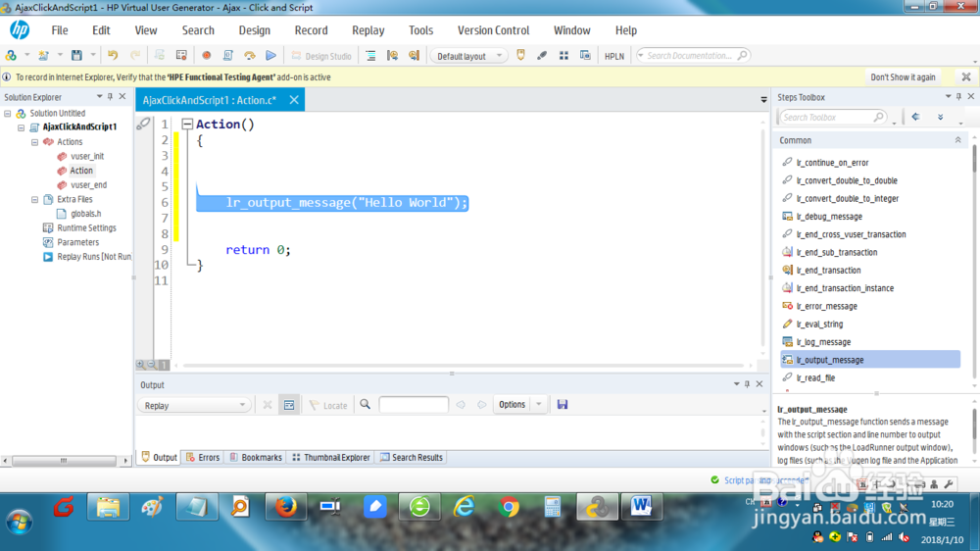This screenshot has height=551, width=980.
Task: Click the Record (red dot) toolbar button
Action: (x=206, y=56)
